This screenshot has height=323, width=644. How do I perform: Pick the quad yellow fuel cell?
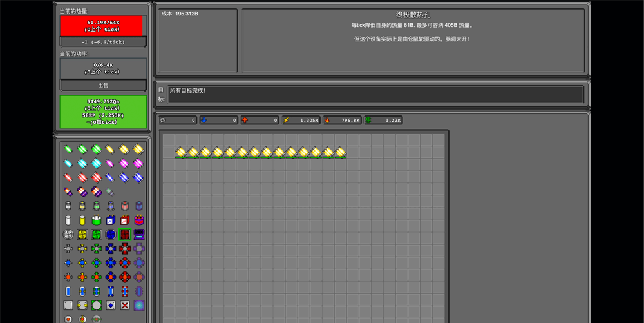pos(138,150)
